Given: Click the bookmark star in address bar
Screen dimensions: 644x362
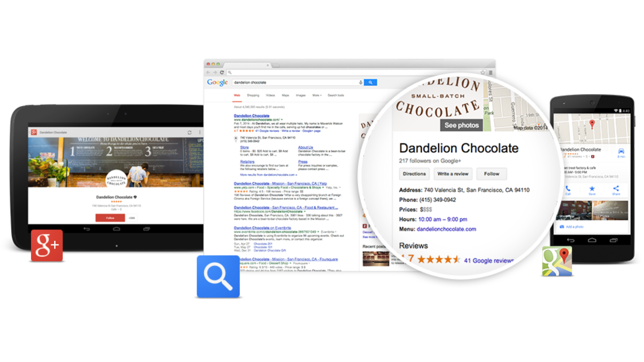Looking at the screenshot, I should 483,72.
